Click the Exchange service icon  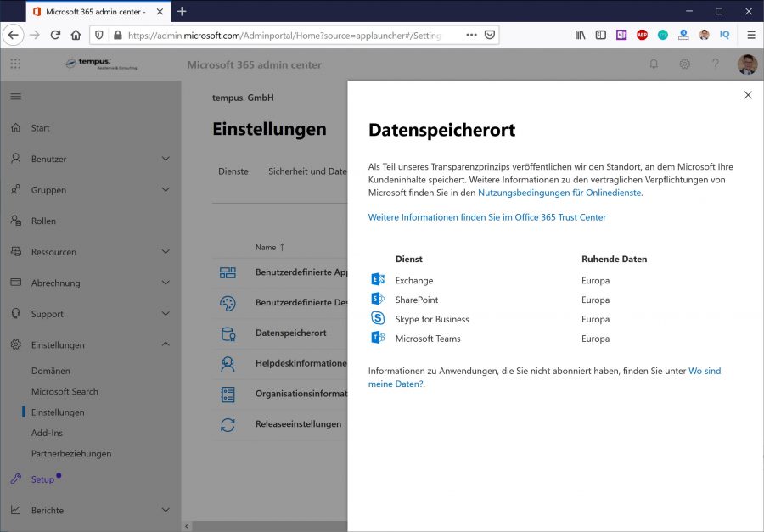pos(378,279)
